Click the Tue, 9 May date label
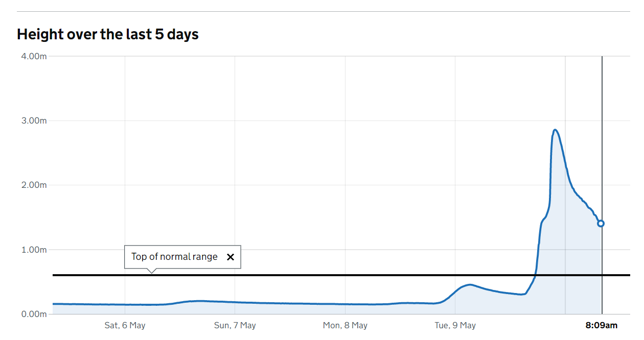The width and height of the screenshot is (644, 340). (455, 325)
